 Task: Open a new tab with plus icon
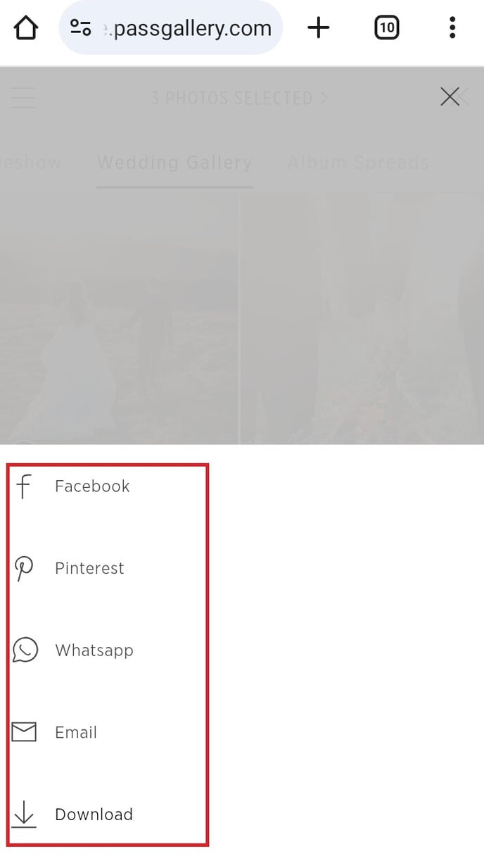pyautogui.click(x=319, y=28)
